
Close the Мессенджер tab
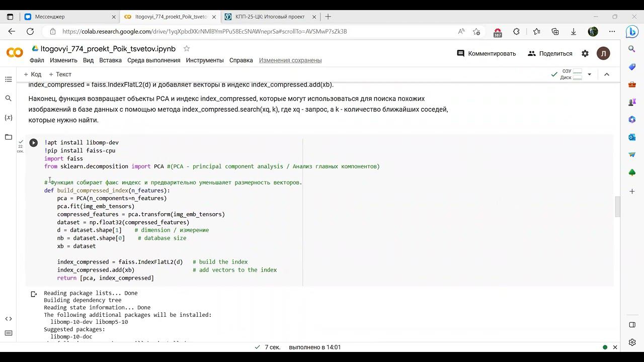tap(114, 17)
